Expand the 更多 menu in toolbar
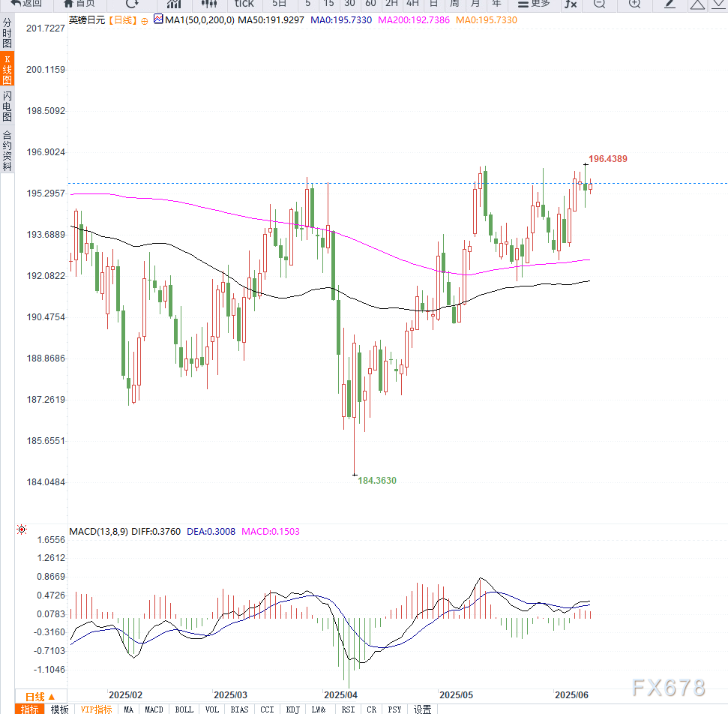728x714 pixels. click(534, 4)
